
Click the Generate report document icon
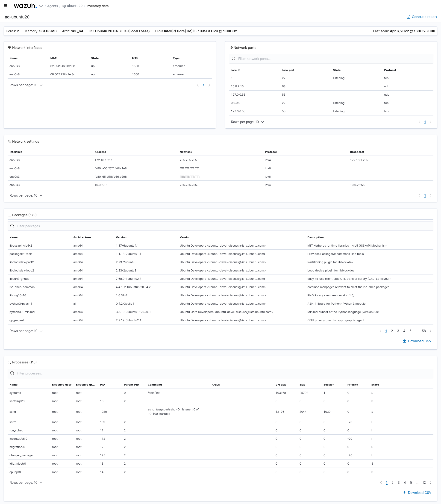[x=408, y=17]
